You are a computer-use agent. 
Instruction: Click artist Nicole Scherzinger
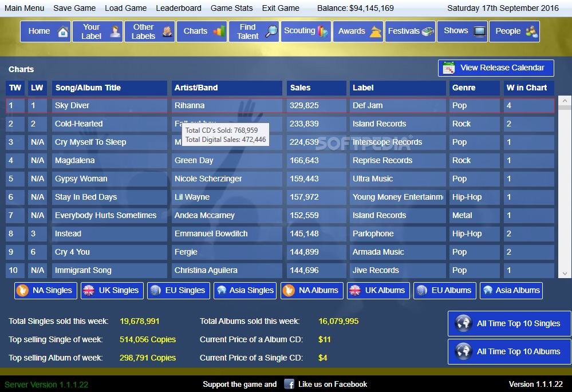click(x=208, y=179)
